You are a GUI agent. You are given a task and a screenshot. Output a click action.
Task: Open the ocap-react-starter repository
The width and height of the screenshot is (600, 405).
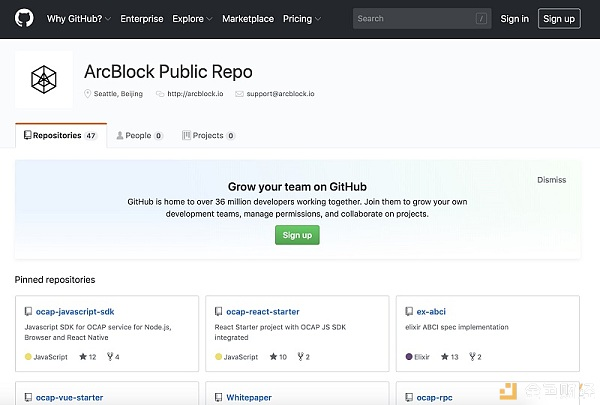[x=263, y=312]
